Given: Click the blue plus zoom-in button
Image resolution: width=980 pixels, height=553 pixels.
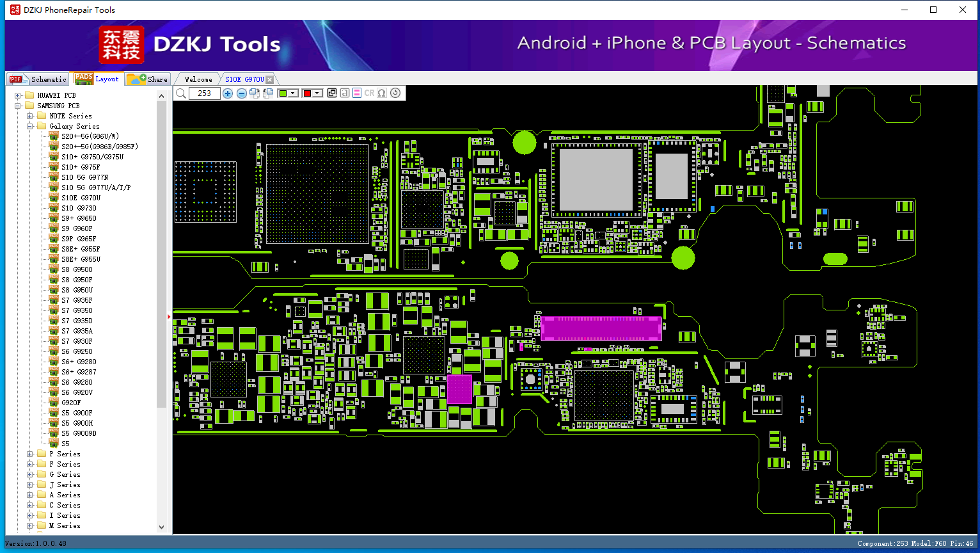Looking at the screenshot, I should 227,93.
